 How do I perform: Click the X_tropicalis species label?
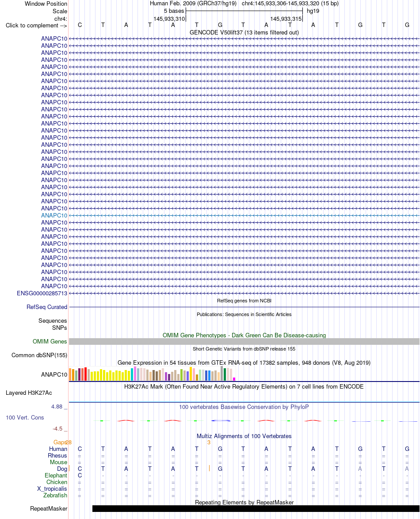[x=52, y=488]
